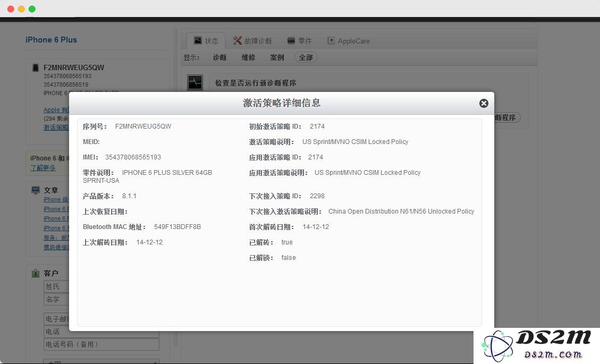Viewport: 600px width, 364px height.
Task: Click sidebar number 35437806856519
Action: tap(66, 84)
